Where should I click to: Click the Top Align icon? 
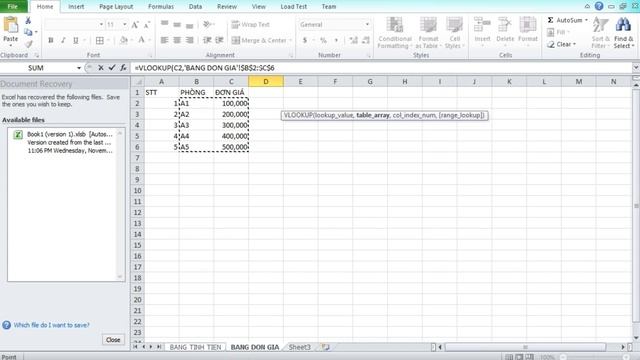(164, 24)
